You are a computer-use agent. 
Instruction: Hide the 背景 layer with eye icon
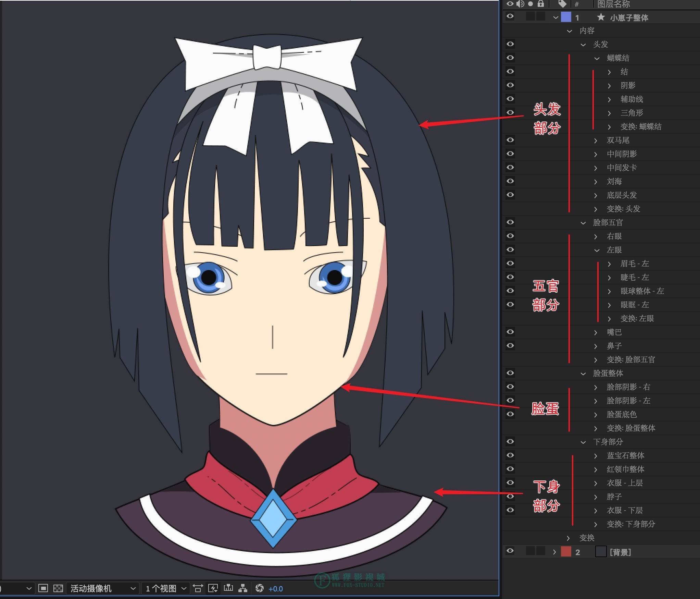click(x=510, y=551)
